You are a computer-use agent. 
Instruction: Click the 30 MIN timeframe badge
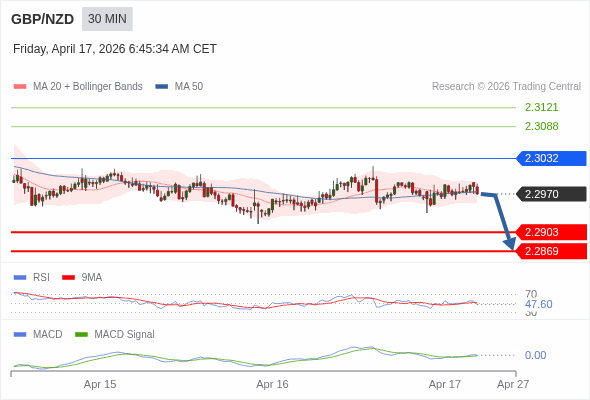107,19
